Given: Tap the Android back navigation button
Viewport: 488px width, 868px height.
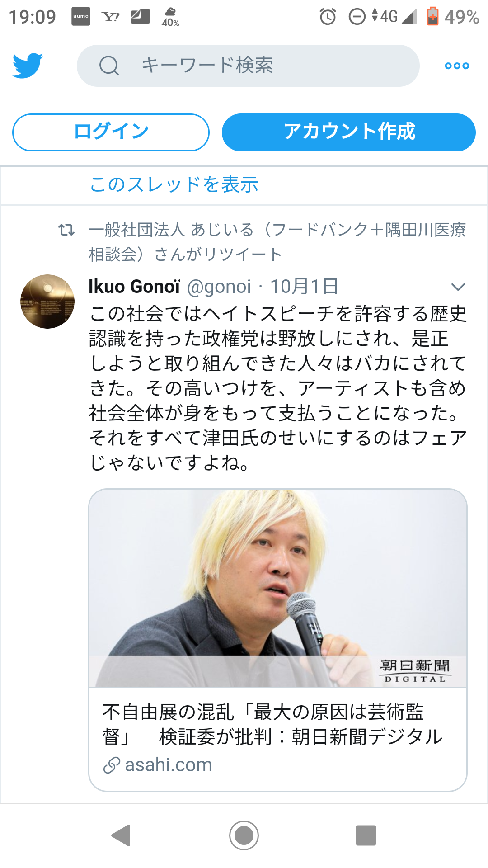Looking at the screenshot, I should pyautogui.click(x=122, y=835).
